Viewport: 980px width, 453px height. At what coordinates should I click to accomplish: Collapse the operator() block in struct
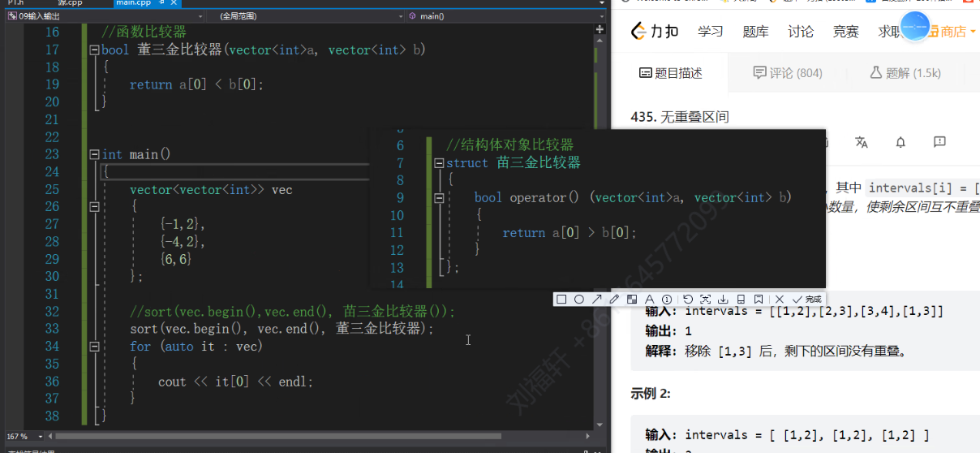pyautogui.click(x=439, y=197)
